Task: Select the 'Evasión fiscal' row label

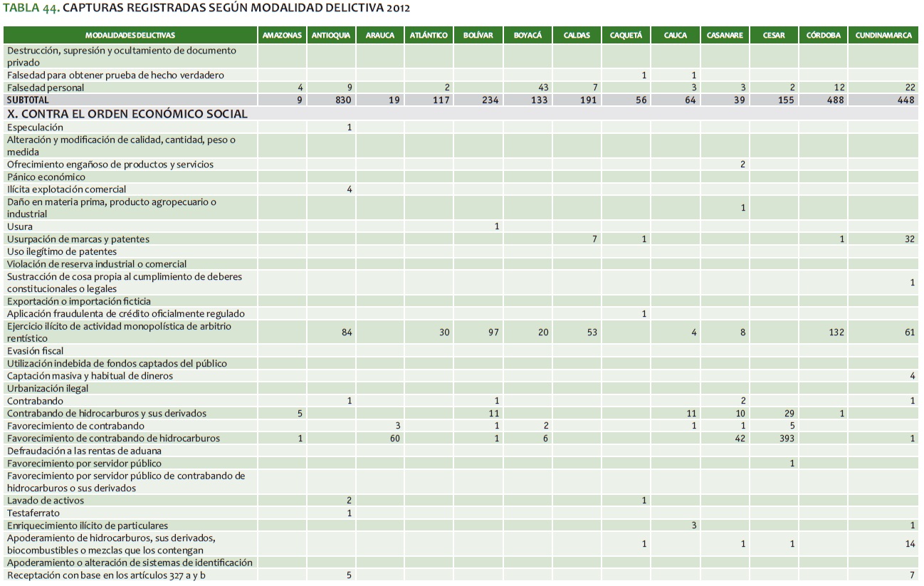Action: coord(36,351)
